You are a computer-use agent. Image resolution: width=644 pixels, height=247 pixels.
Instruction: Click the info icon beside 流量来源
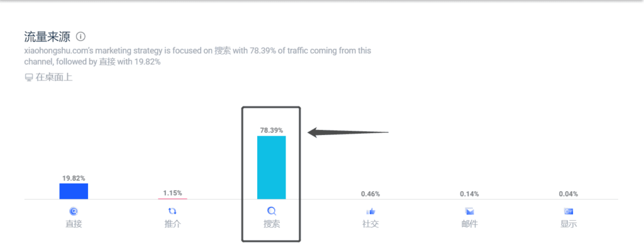click(x=81, y=36)
